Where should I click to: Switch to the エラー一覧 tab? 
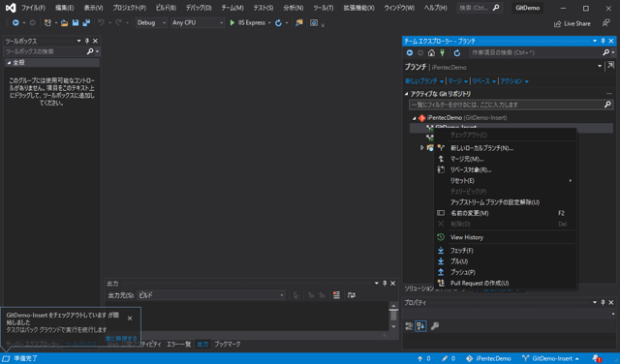[x=178, y=345]
